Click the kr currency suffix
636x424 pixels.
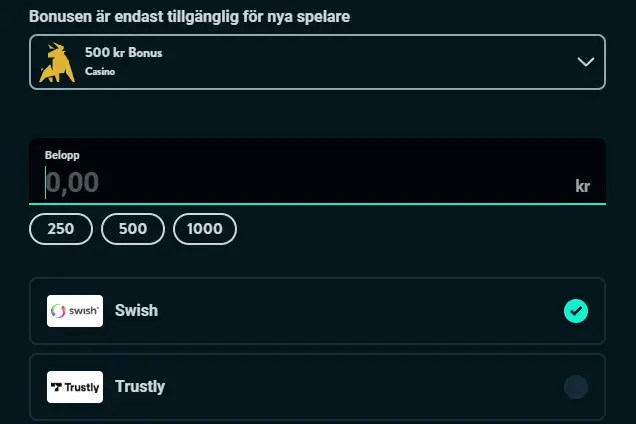click(583, 186)
